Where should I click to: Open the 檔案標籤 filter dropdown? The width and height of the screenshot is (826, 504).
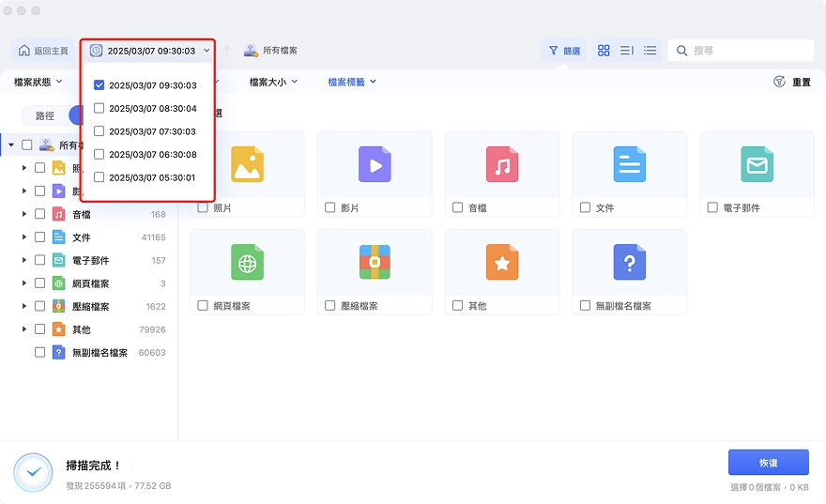click(x=352, y=82)
